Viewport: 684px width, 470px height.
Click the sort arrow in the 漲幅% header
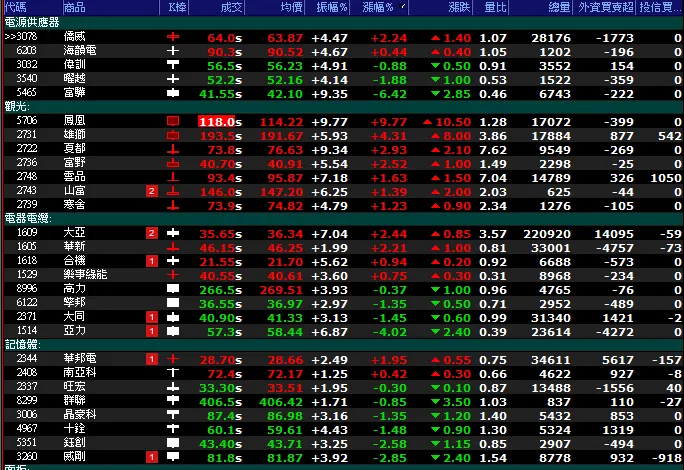(402, 7)
